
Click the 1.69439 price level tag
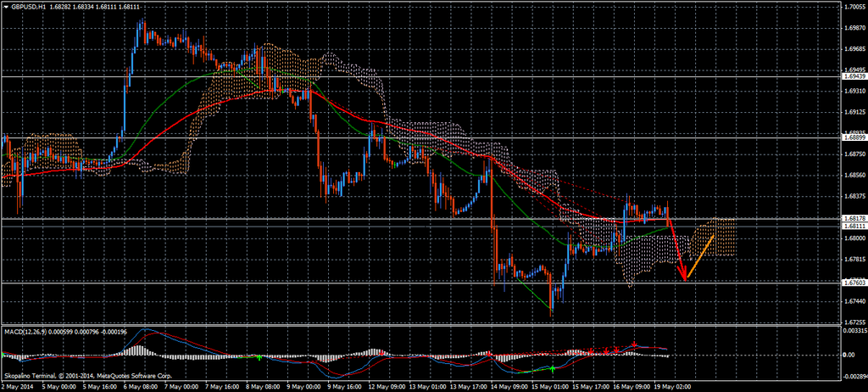click(854, 76)
